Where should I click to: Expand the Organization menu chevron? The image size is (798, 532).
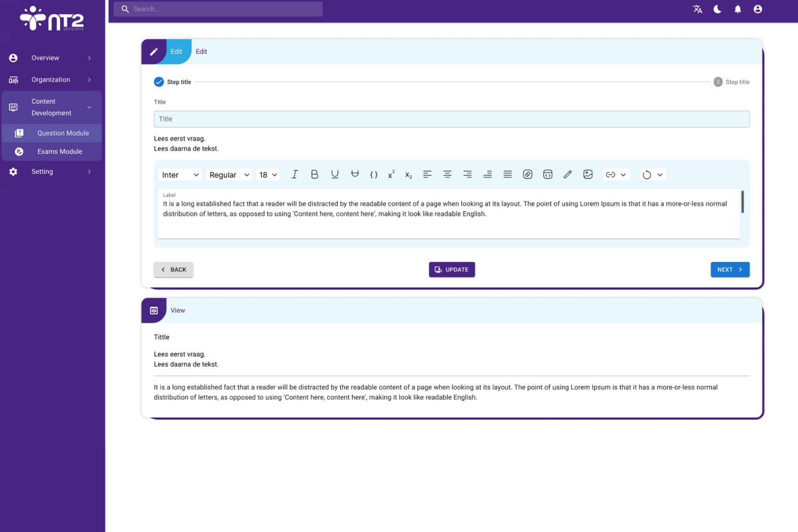(89, 80)
